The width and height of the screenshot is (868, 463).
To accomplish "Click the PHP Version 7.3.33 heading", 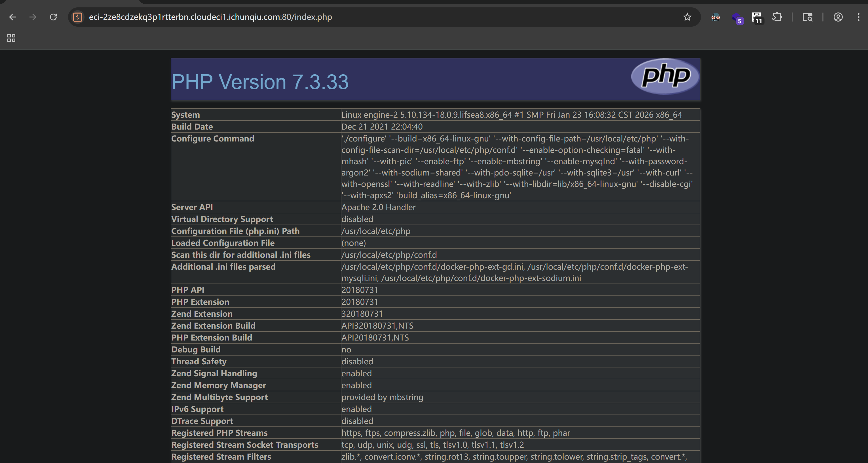I will [x=260, y=82].
